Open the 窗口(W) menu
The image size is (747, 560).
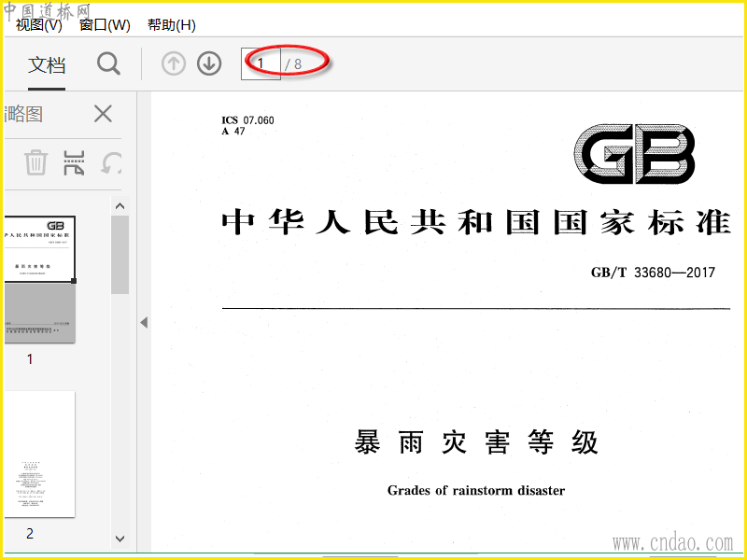click(105, 25)
